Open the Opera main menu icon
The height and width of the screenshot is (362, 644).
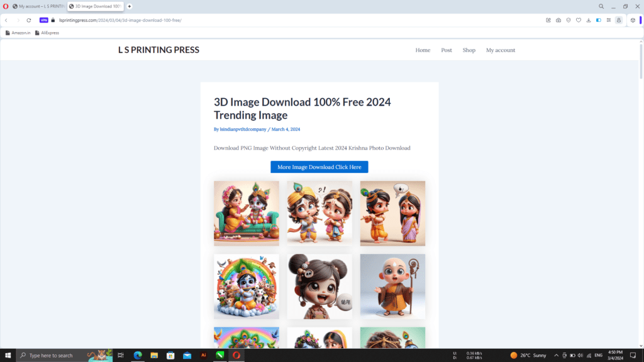pyautogui.click(x=6, y=6)
